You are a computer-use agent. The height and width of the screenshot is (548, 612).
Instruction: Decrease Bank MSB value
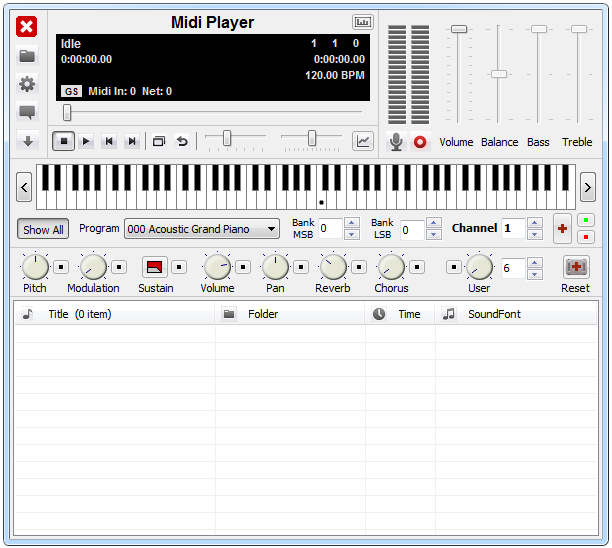click(352, 235)
